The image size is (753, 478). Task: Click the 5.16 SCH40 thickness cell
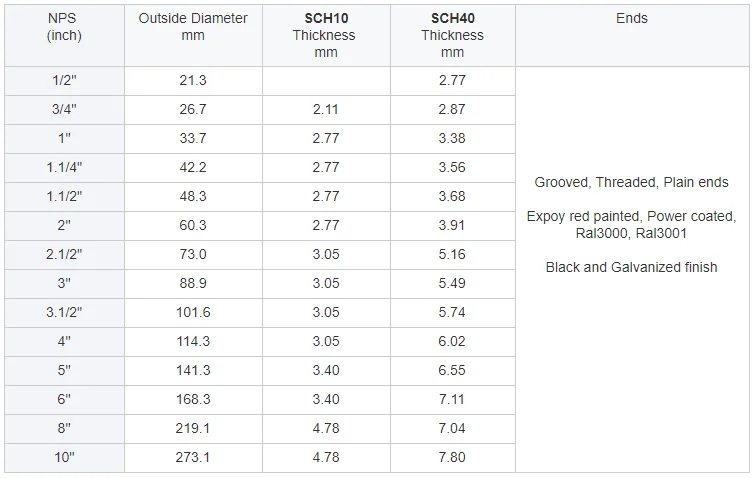point(452,255)
